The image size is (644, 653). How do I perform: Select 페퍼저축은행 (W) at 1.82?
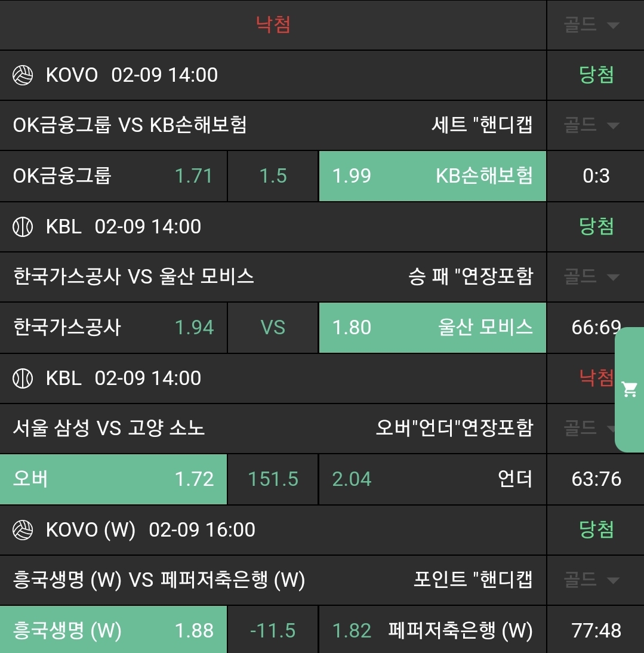click(432, 631)
